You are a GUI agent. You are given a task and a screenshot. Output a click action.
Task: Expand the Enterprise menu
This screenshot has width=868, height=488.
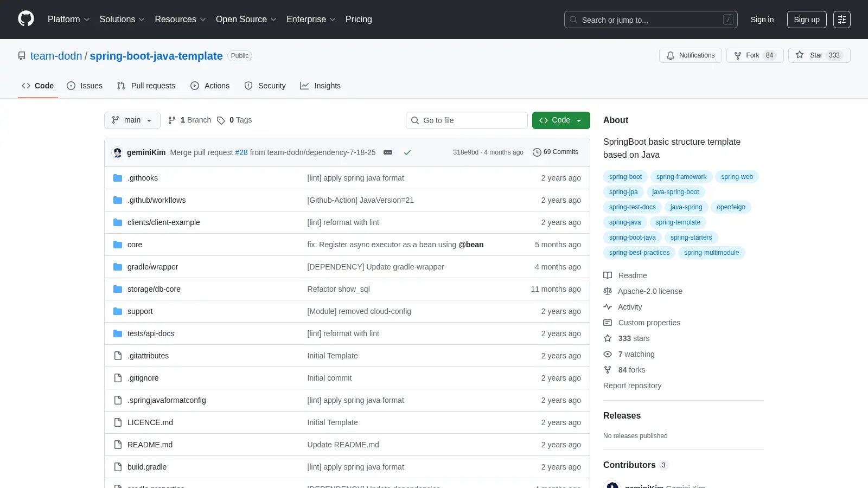[x=311, y=20]
